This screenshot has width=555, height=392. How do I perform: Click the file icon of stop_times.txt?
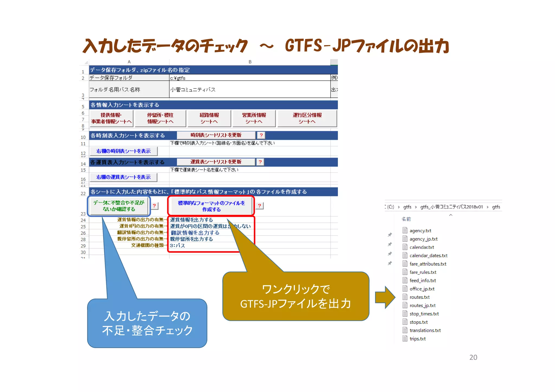click(405, 314)
